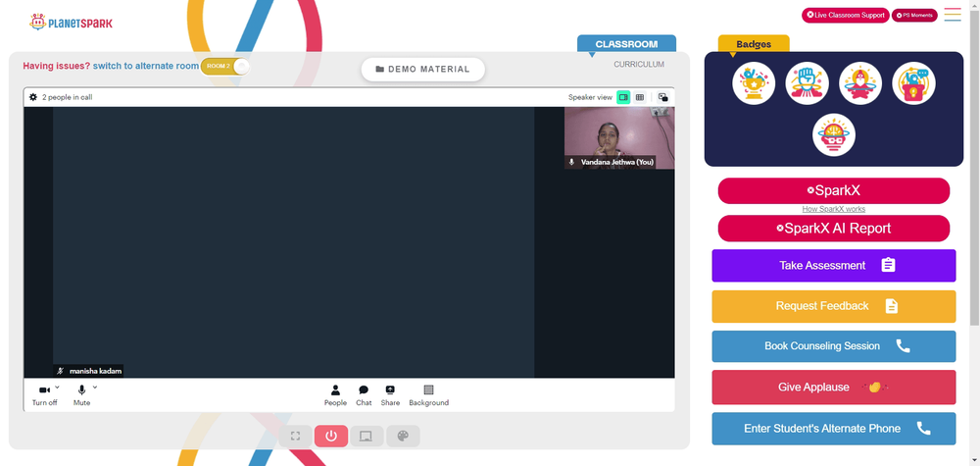Open the Badges tab

754,44
